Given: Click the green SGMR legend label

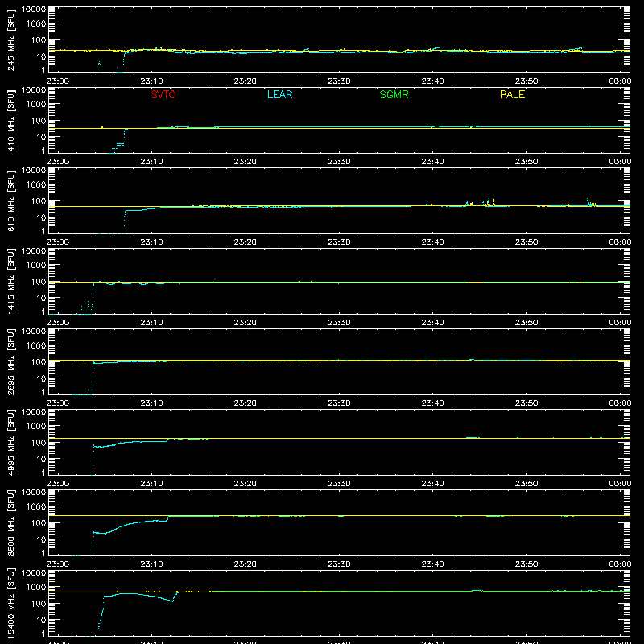Looking at the screenshot, I should tap(394, 94).
